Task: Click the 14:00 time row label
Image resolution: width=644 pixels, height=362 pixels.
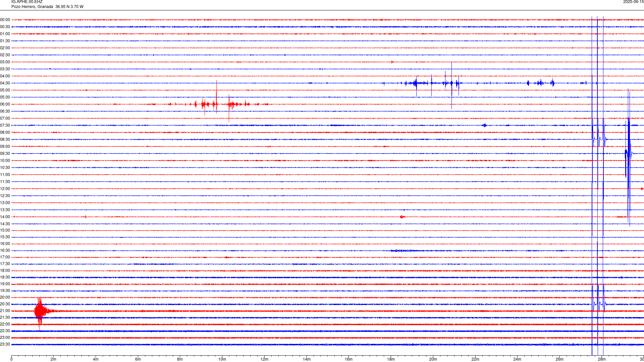Action: (x=5, y=217)
